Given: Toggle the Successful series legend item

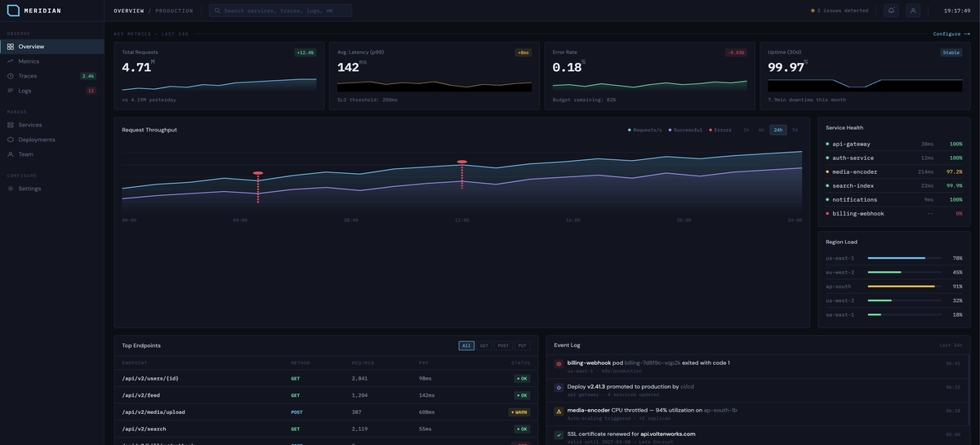Looking at the screenshot, I should coord(685,130).
